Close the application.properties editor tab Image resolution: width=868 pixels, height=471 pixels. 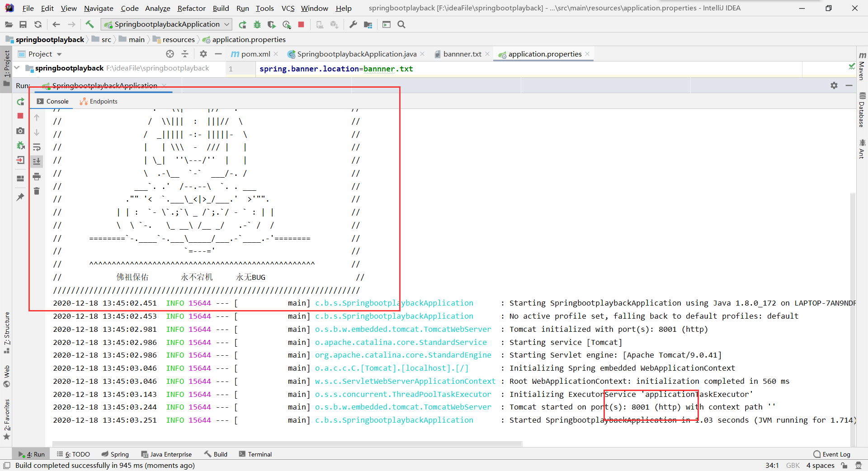(587, 53)
